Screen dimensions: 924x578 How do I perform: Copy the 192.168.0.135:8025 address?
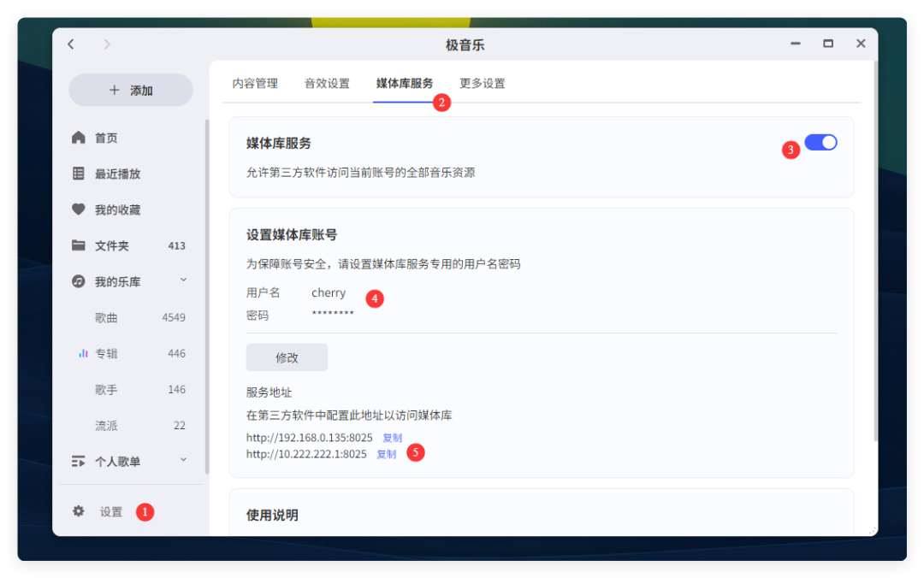(x=393, y=438)
